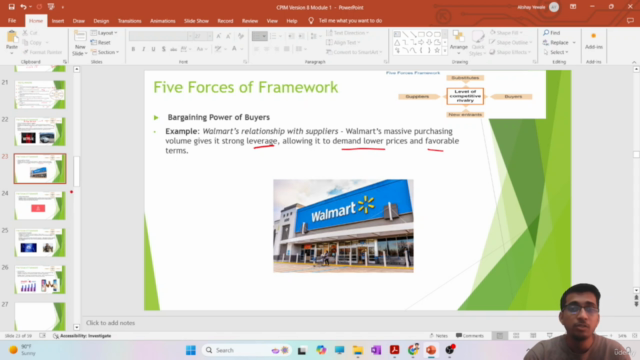Open Tell me search lightbulb
The image size is (640, 360).
tap(311, 20)
